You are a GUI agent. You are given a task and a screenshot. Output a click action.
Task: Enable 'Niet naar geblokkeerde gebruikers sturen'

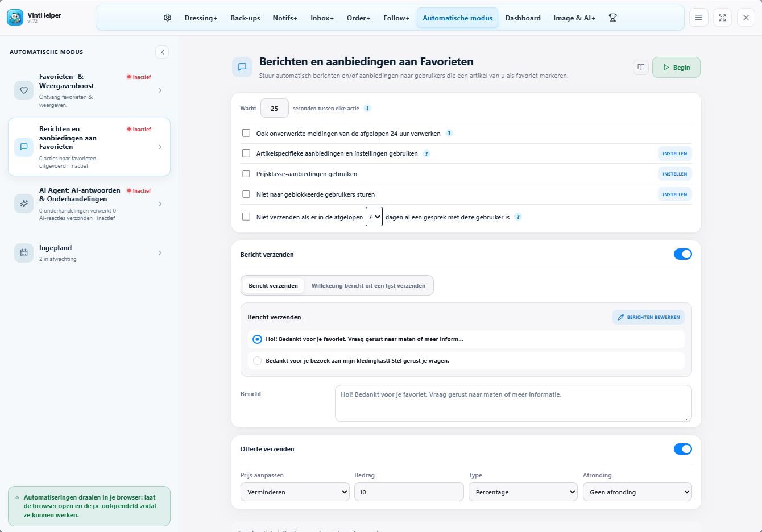click(x=246, y=194)
